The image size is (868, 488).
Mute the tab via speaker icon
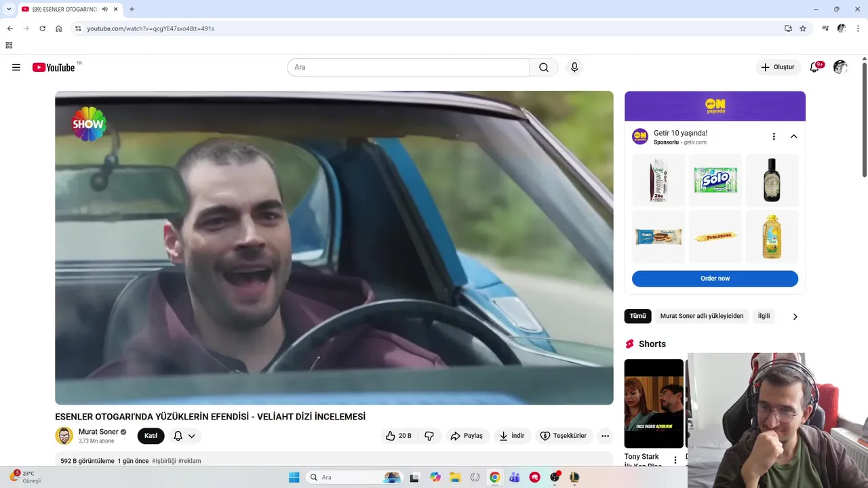pos(105,9)
